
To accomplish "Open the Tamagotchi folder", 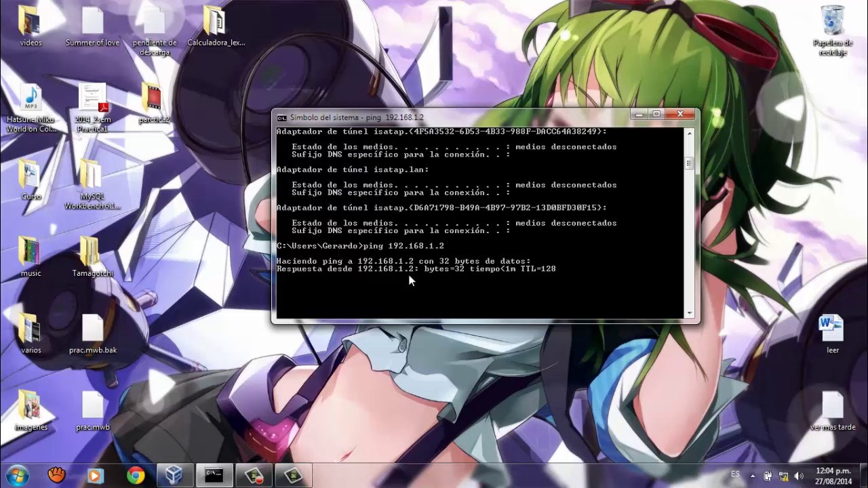I will tap(92, 258).
